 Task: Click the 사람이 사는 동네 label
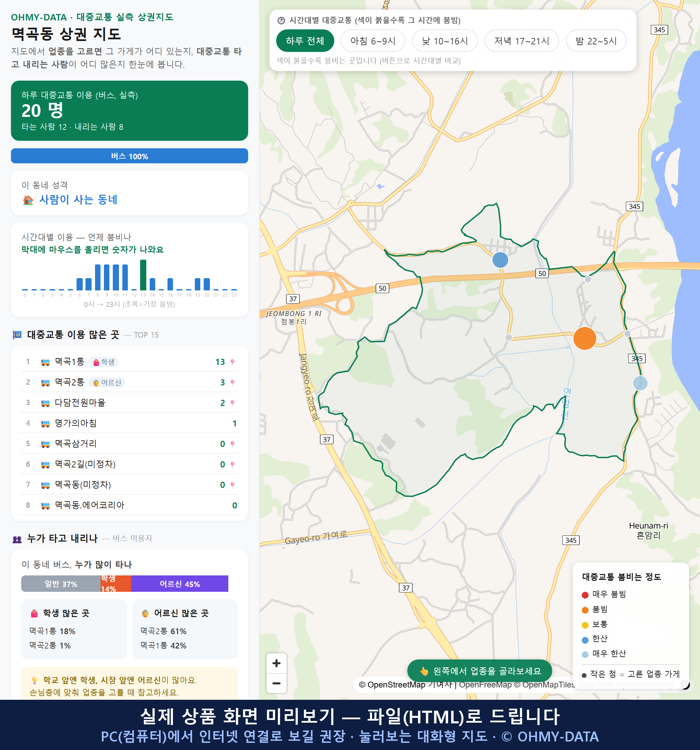79,200
